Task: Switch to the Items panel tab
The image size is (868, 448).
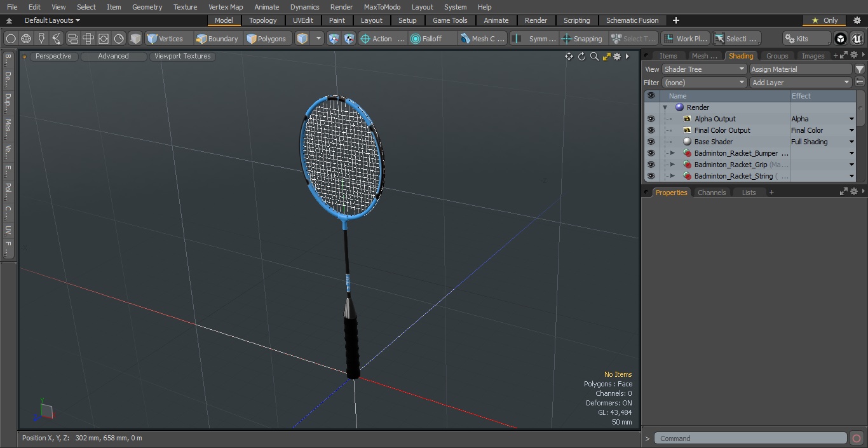Action: (668, 56)
